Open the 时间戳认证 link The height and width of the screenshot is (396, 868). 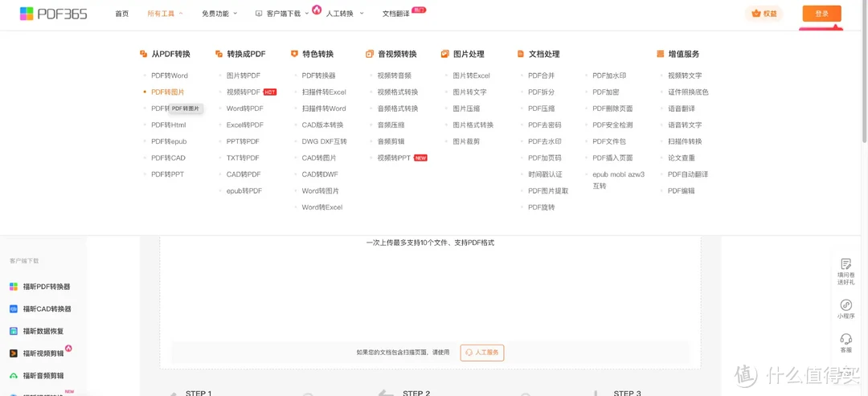545,174
